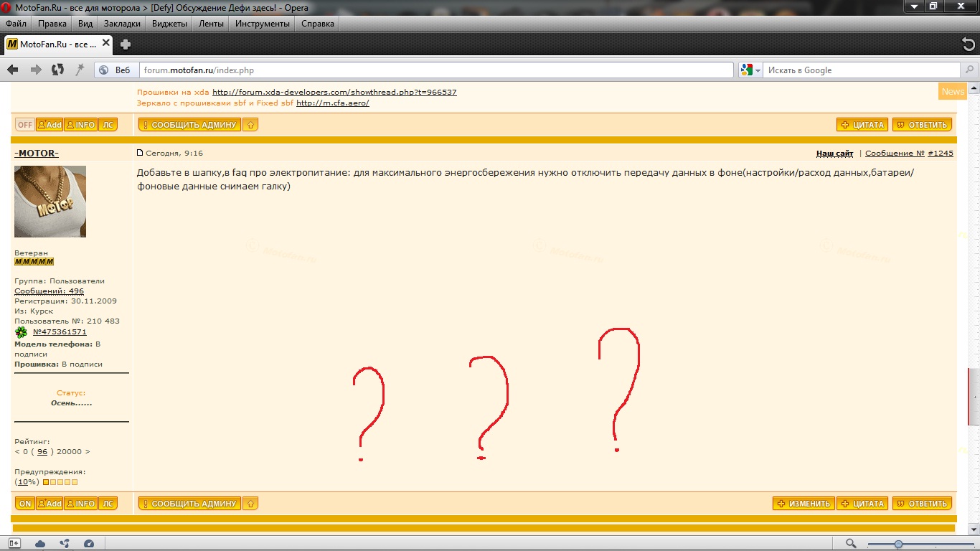
Task: Click the ICQ number №475361571
Action: 60,332
